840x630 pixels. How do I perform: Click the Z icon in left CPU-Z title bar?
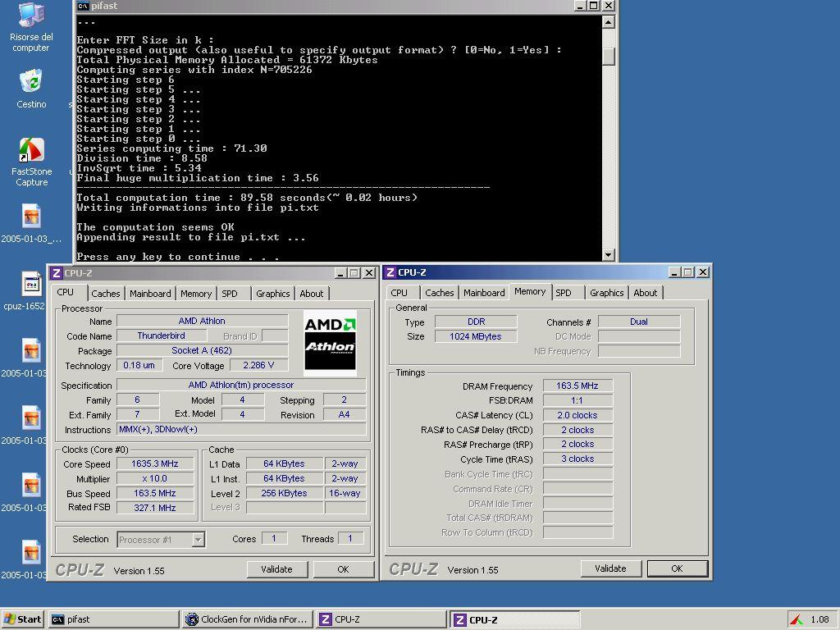coord(56,272)
